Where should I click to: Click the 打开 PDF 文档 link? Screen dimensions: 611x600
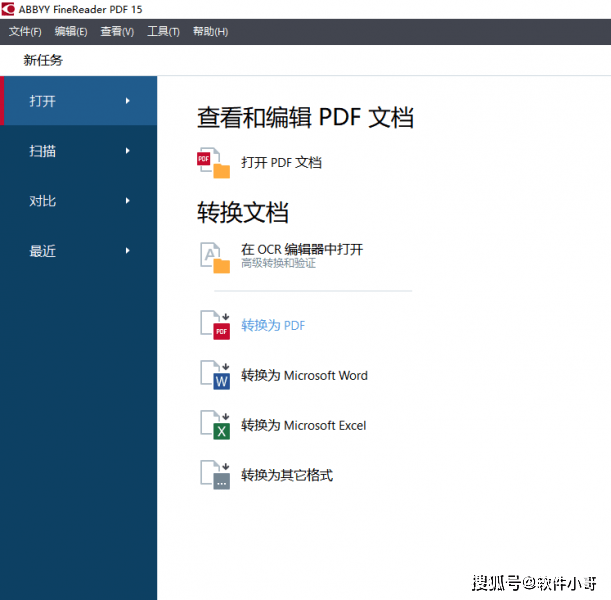click(281, 162)
